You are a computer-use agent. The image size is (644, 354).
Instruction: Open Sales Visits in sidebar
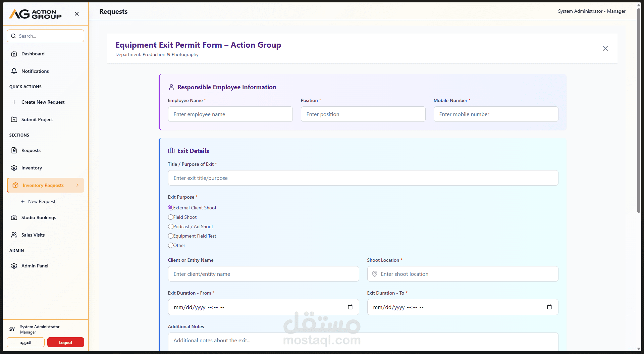coord(45,235)
